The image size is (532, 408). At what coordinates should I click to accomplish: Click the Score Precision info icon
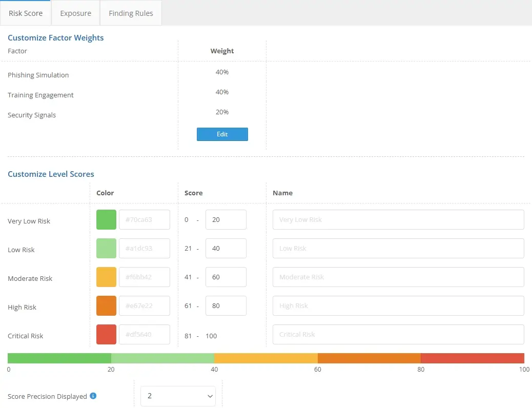tap(93, 396)
